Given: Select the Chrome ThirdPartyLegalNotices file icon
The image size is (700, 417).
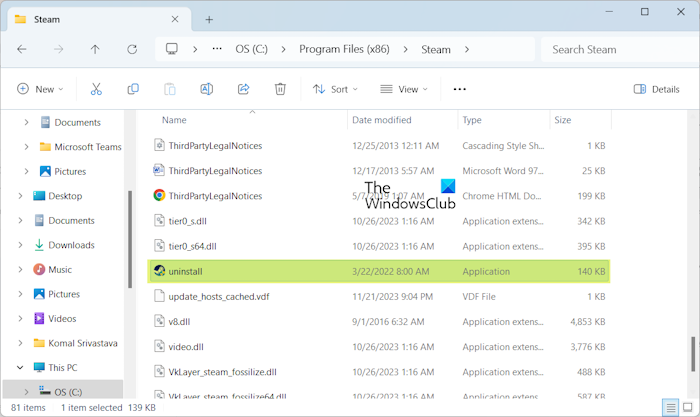Looking at the screenshot, I should point(159,195).
